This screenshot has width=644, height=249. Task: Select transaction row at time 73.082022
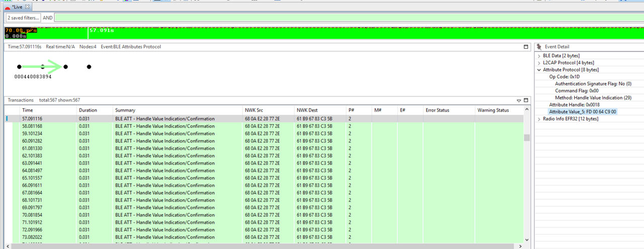pyautogui.click(x=264, y=237)
